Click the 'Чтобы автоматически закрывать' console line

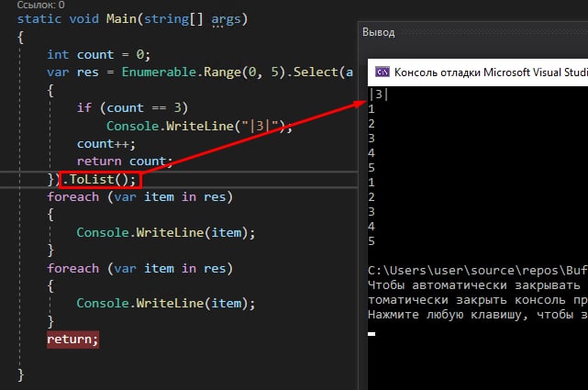click(x=474, y=285)
